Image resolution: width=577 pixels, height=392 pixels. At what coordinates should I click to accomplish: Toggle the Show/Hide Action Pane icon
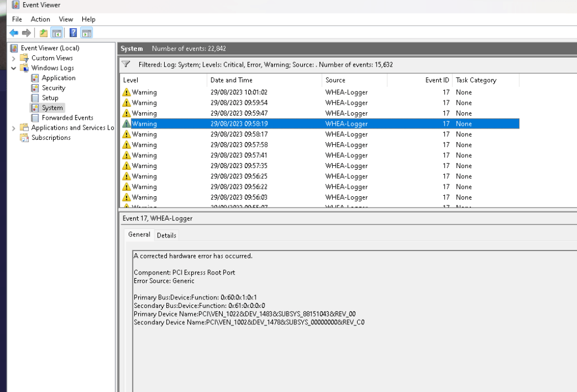point(87,33)
